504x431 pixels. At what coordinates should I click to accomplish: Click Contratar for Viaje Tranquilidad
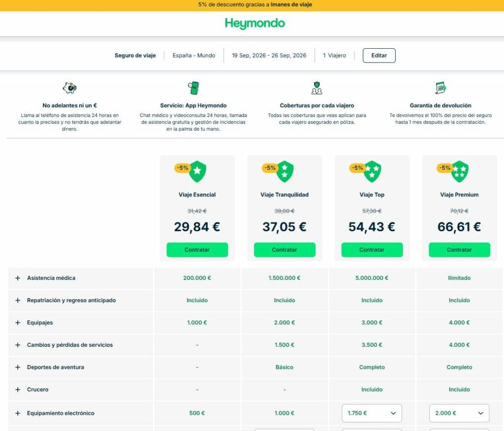click(x=284, y=250)
